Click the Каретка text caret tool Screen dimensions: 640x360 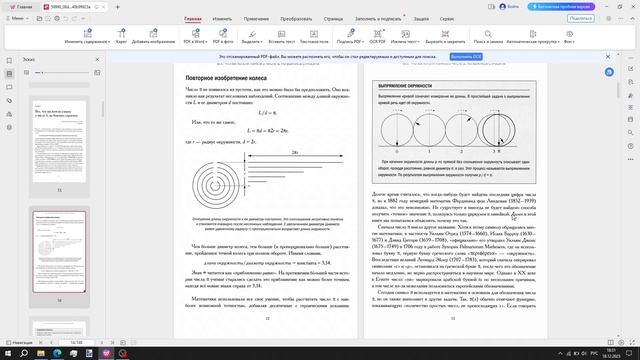pyautogui.click(x=121, y=36)
